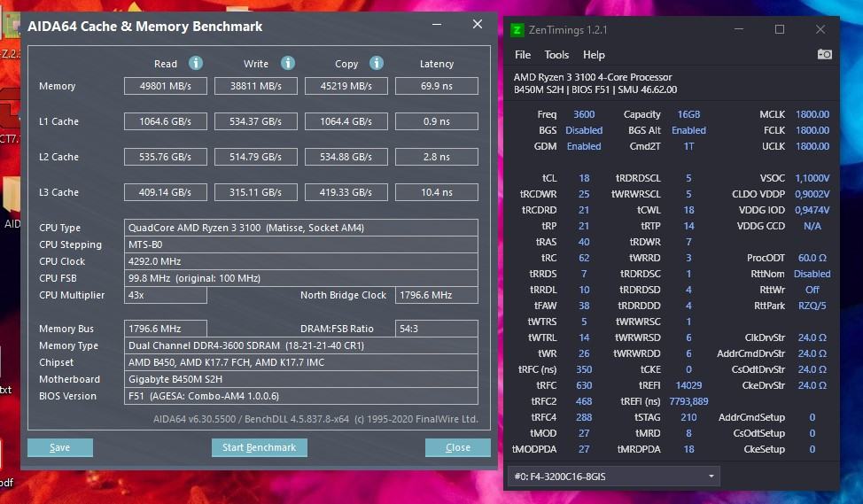Viewport: 863px width, 504px height.
Task: Click L1 Cache Read value 1064.6 GB/s
Action: (165, 121)
